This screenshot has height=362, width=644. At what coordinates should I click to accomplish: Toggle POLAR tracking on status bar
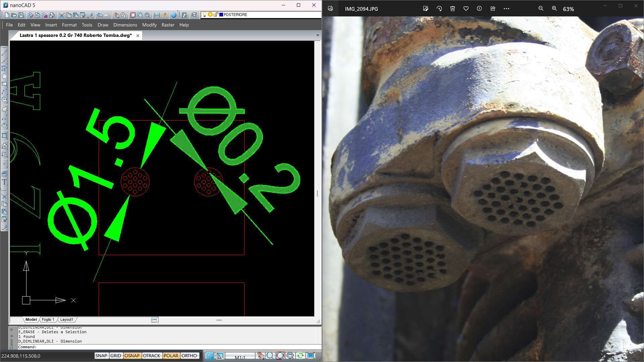[170, 355]
